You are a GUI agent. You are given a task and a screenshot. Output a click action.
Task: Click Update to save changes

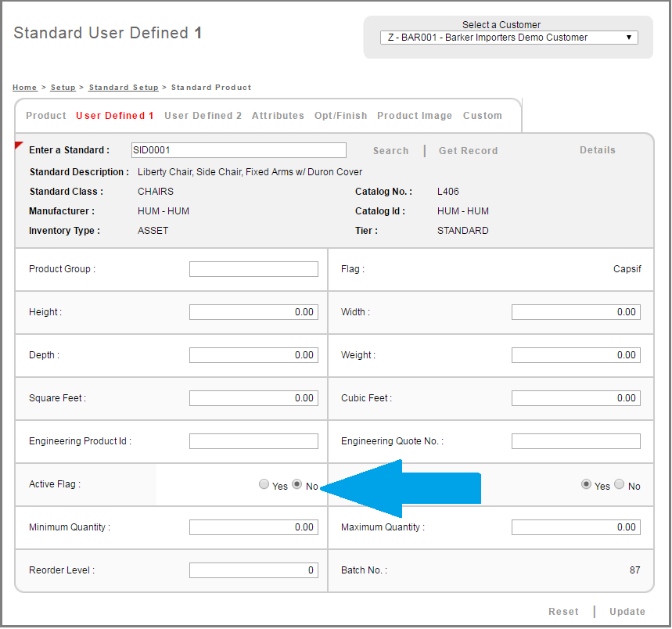pos(627,612)
